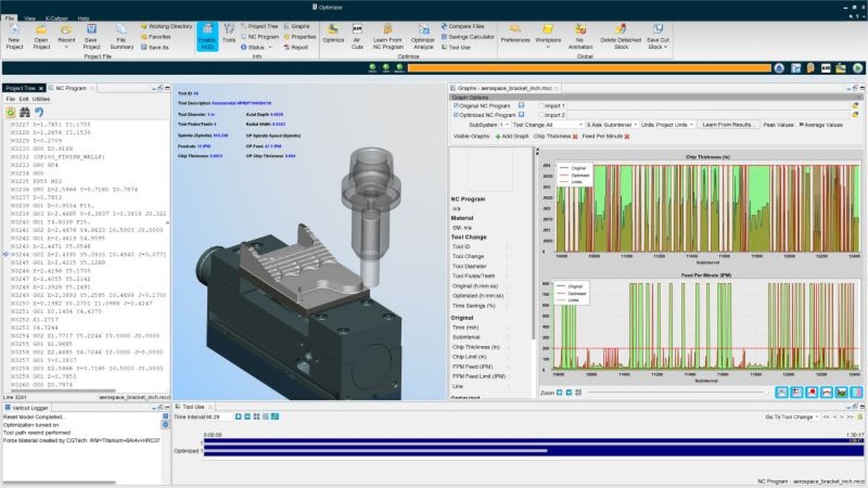The image size is (868, 488).
Task: Open the Savings Calculator
Action: pyautogui.click(x=467, y=37)
